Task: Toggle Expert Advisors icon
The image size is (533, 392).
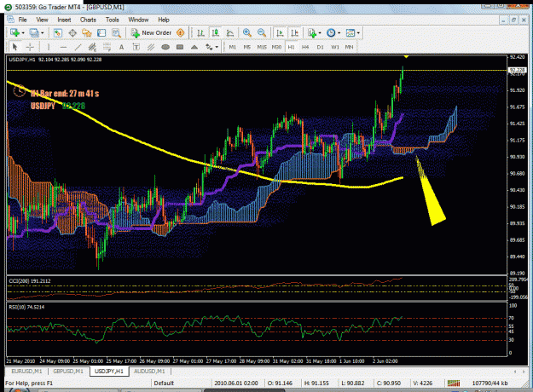Action: click(181, 33)
